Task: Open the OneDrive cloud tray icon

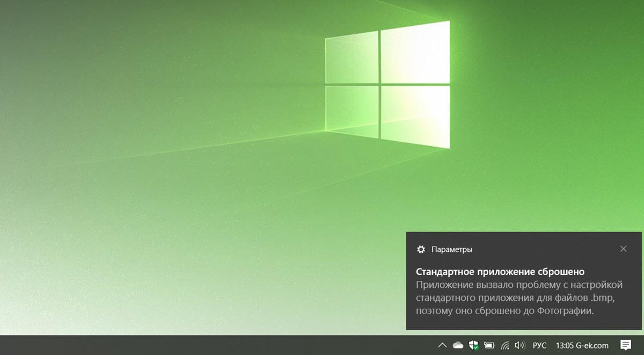Action: coord(458,345)
